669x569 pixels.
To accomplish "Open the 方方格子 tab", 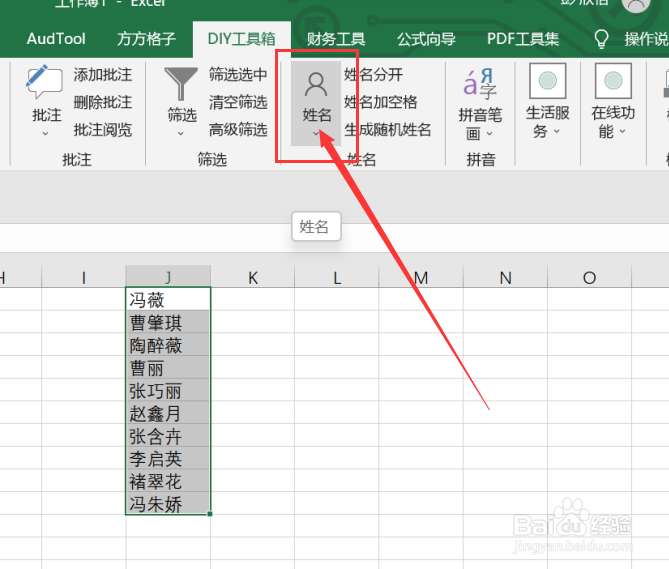I will point(146,39).
